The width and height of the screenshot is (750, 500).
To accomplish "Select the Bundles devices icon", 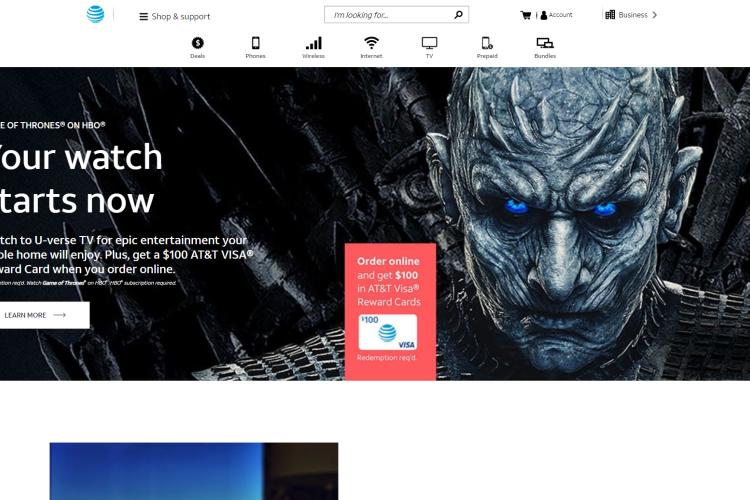I will (545, 43).
